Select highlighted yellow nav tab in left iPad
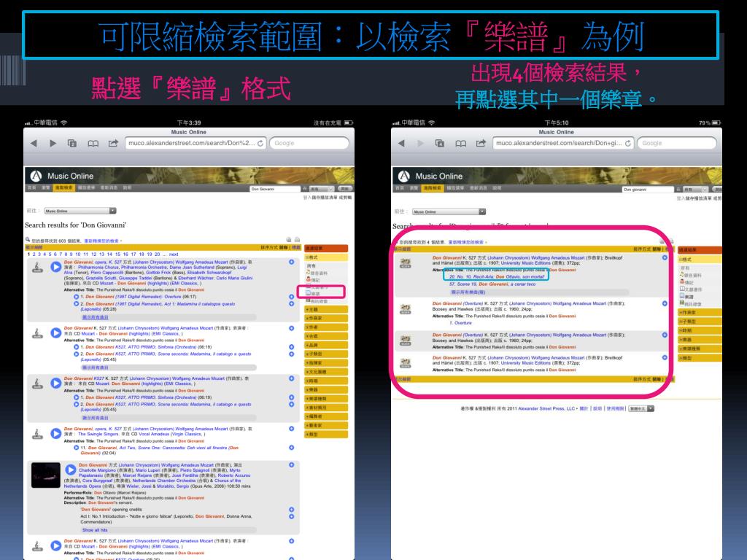747x560 pixels. pyautogui.click(x=63, y=188)
